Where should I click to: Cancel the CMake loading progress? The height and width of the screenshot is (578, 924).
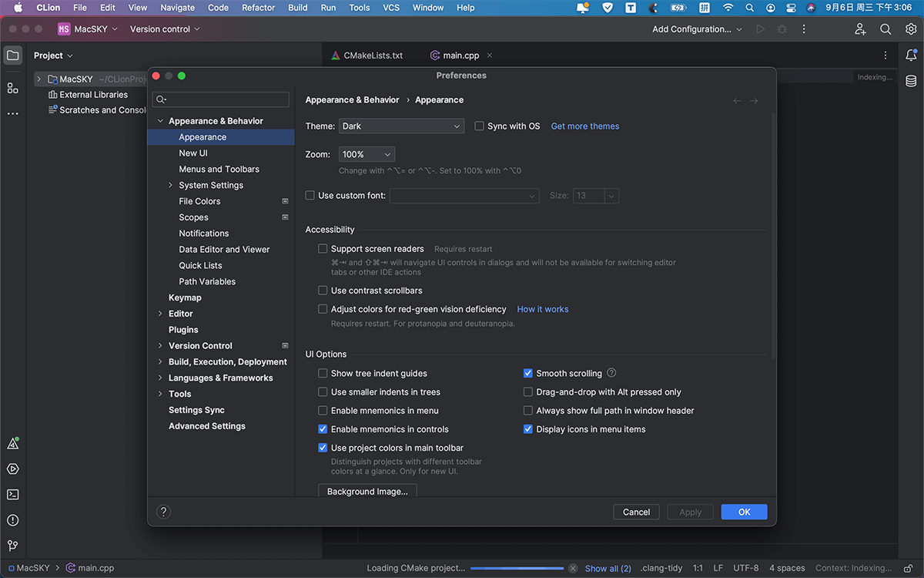(573, 569)
